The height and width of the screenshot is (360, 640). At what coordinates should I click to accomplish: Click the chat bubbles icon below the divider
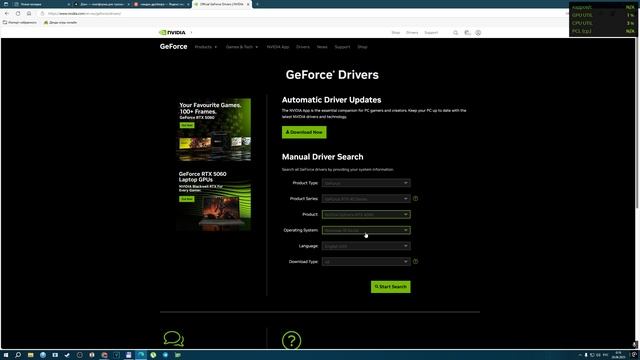point(174,339)
